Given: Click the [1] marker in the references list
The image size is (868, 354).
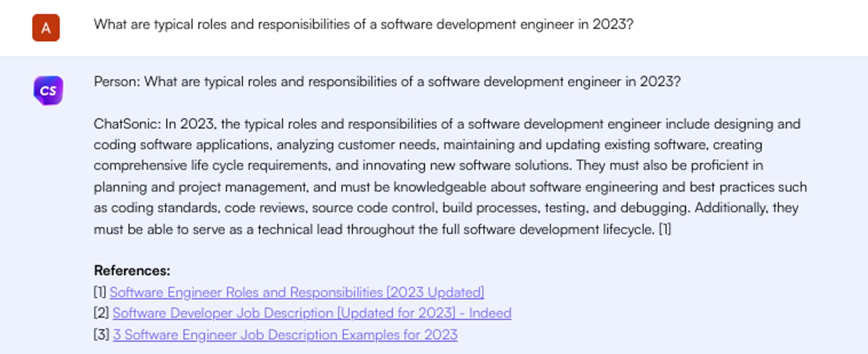Looking at the screenshot, I should point(100,292).
